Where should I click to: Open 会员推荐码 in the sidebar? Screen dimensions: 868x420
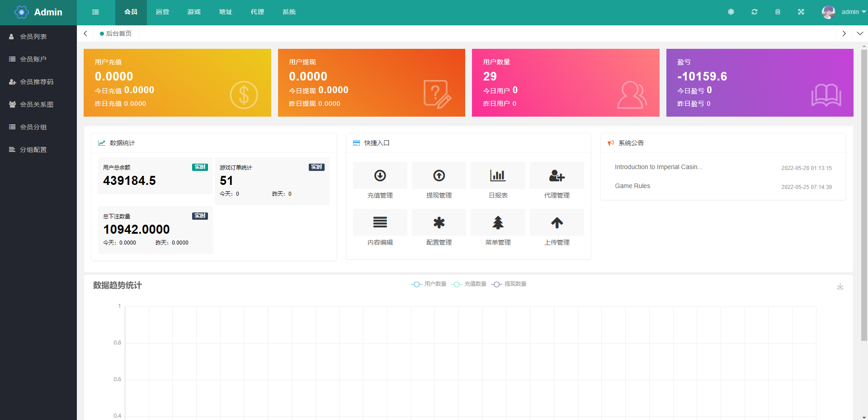[x=37, y=82]
